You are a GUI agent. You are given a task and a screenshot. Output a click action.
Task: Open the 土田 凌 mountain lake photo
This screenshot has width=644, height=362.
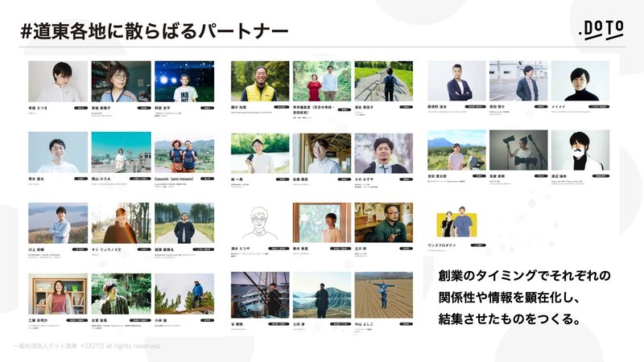[x=322, y=295]
